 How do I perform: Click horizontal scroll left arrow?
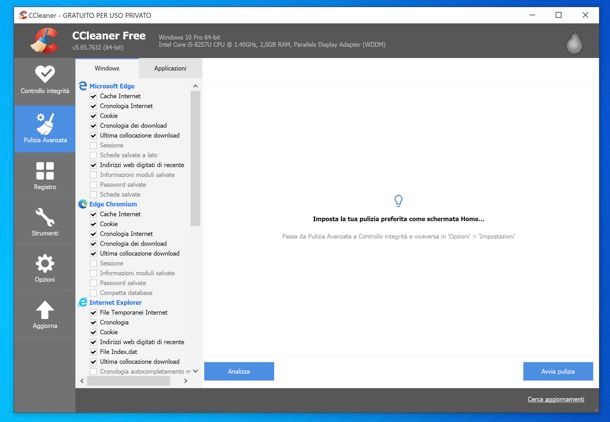coord(82,381)
